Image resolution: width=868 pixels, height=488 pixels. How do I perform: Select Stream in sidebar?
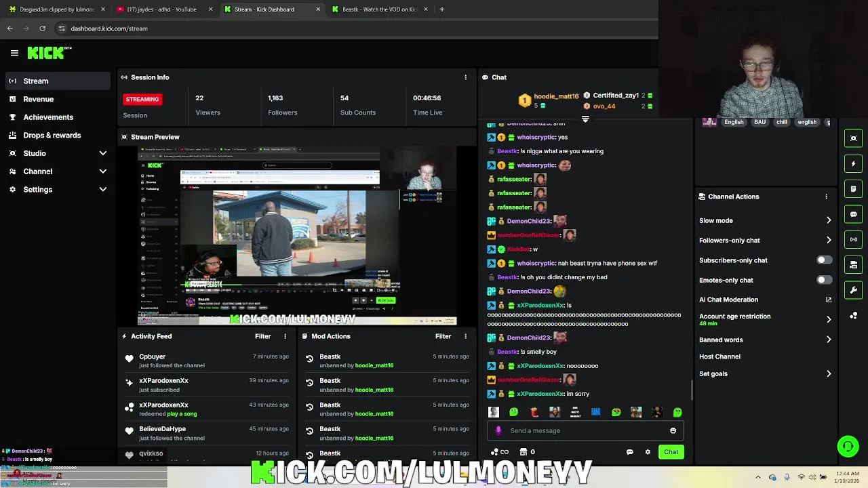57,81
